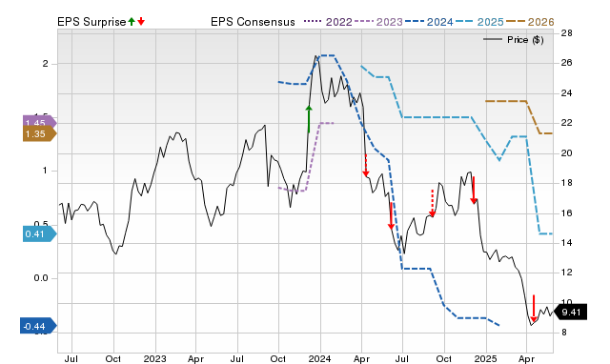Click the '16' price axis label
Screen dimensions: 610x364
pos(566,213)
